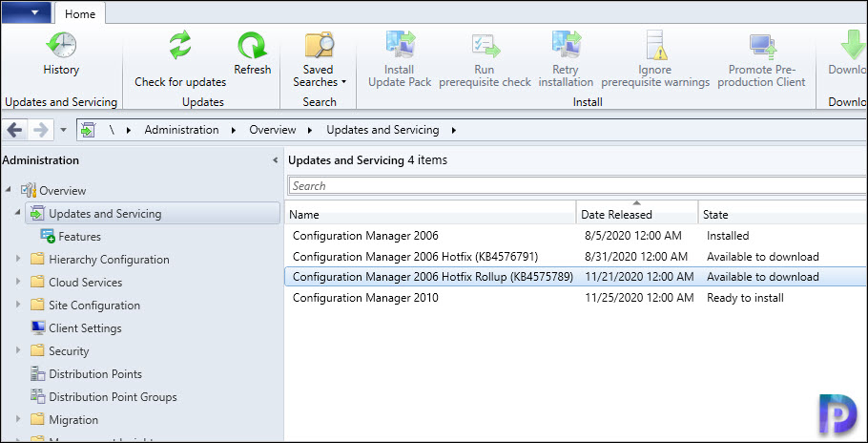Screen dimensions: 868x443
Task: Expand the Site Configuration node
Action: tap(18, 305)
